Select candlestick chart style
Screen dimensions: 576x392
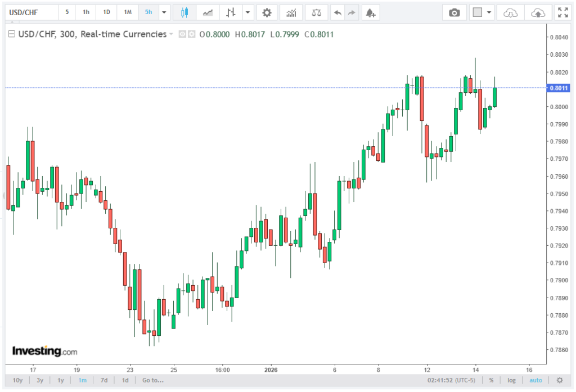[184, 12]
